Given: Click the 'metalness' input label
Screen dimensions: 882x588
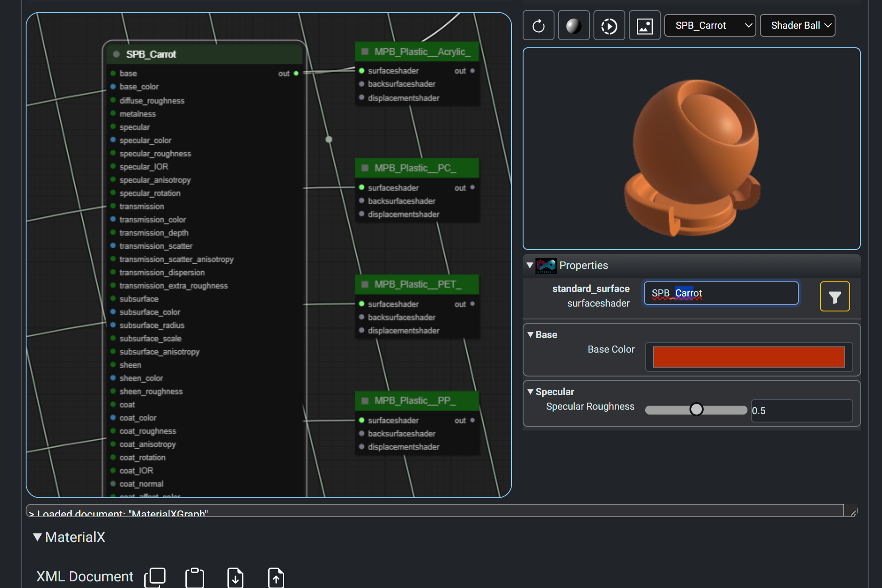Looking at the screenshot, I should pyautogui.click(x=138, y=114).
